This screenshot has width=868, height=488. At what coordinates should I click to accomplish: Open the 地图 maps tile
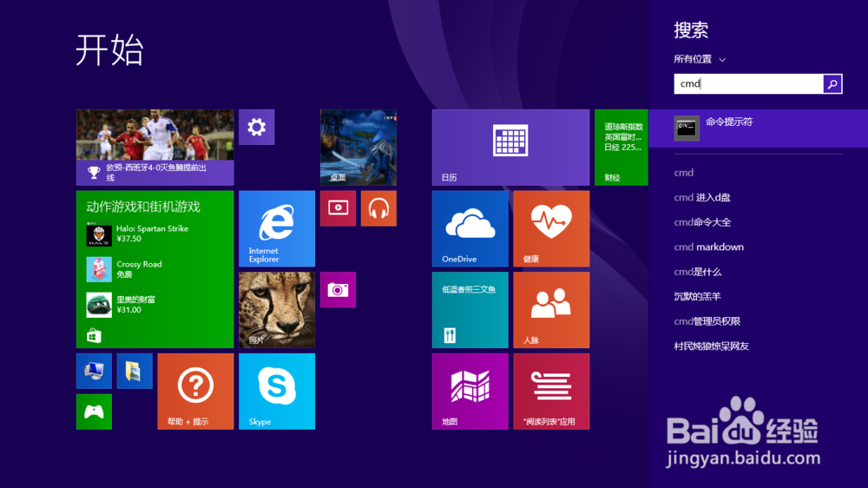click(x=470, y=392)
